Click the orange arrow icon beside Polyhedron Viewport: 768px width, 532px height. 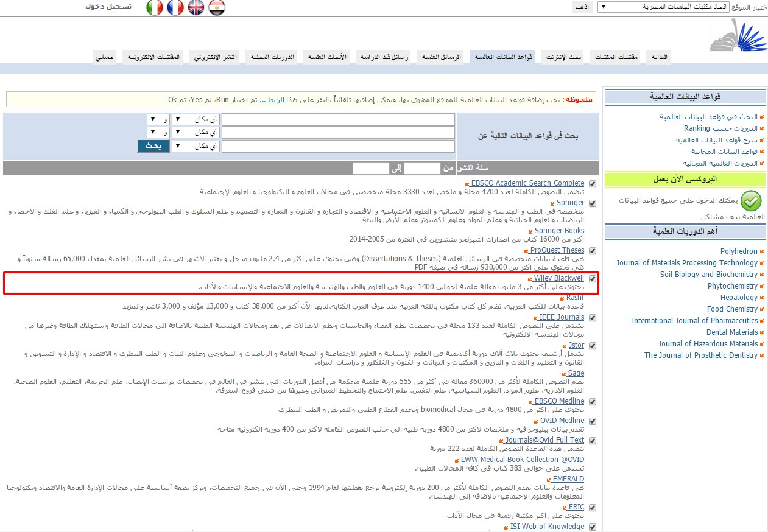tap(762, 251)
